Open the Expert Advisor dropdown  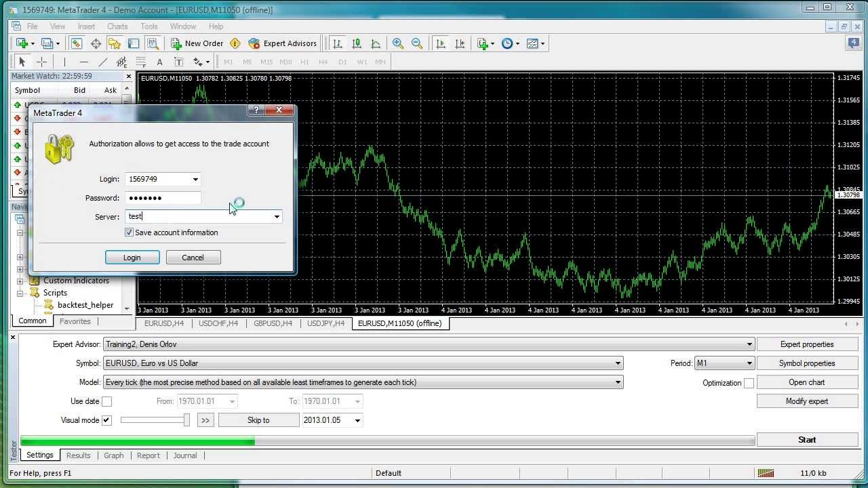pyautogui.click(x=749, y=344)
